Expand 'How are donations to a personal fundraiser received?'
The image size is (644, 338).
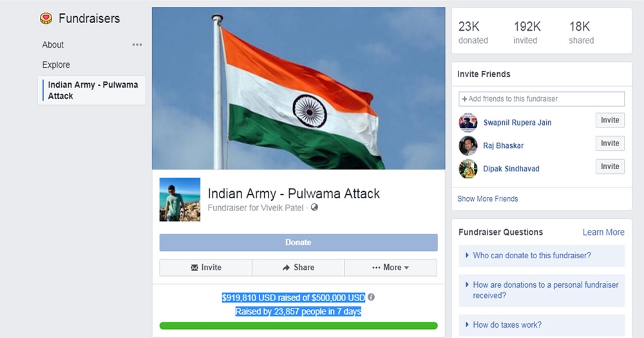point(542,290)
